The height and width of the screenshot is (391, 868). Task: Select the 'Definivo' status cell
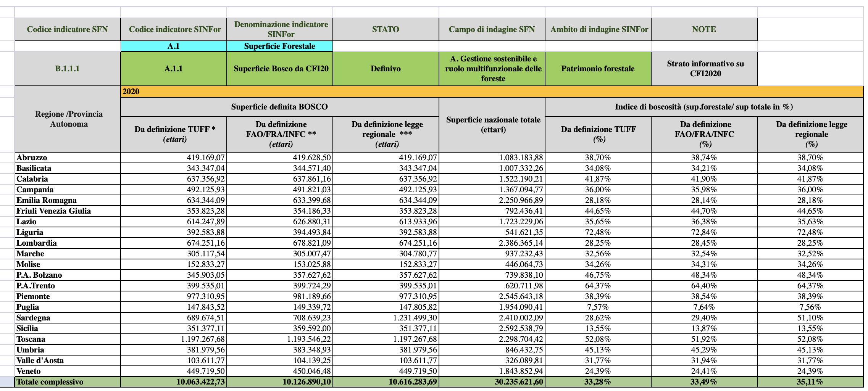pyautogui.click(x=386, y=69)
